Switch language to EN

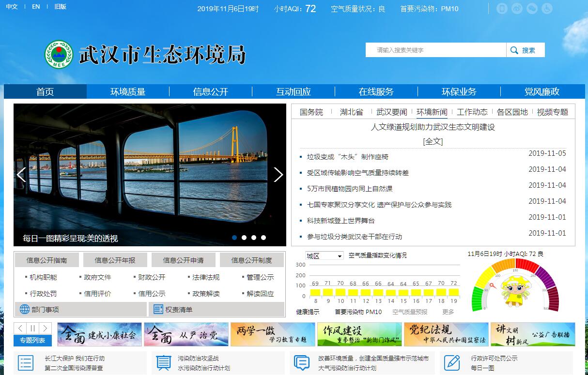click(x=36, y=7)
